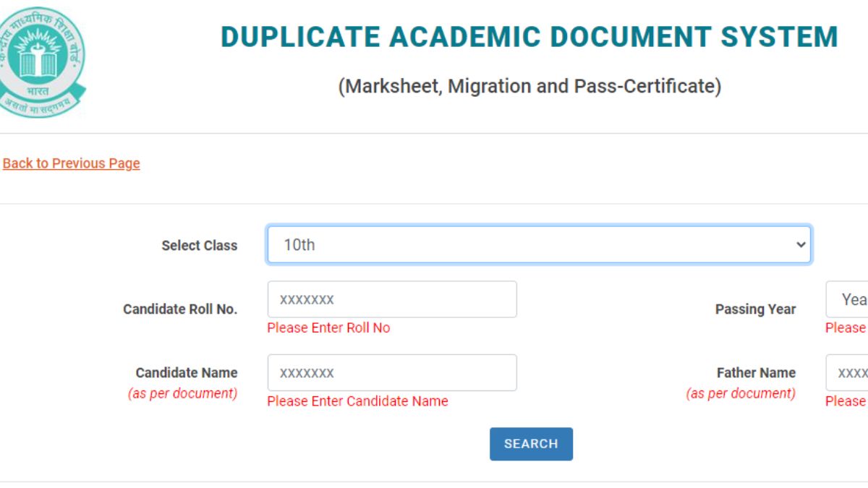Click the '(as per document)' note under Candidate Name
Screen dimensions: 868x488
(x=182, y=394)
